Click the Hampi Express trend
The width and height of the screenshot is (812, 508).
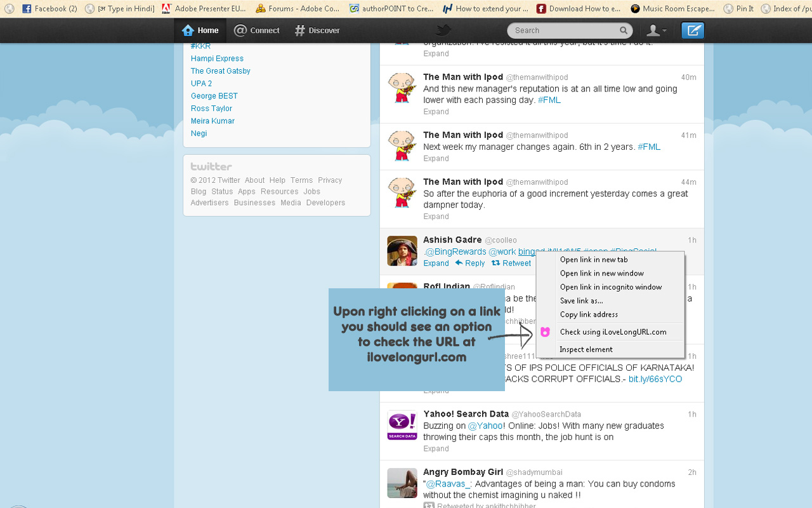click(x=217, y=58)
